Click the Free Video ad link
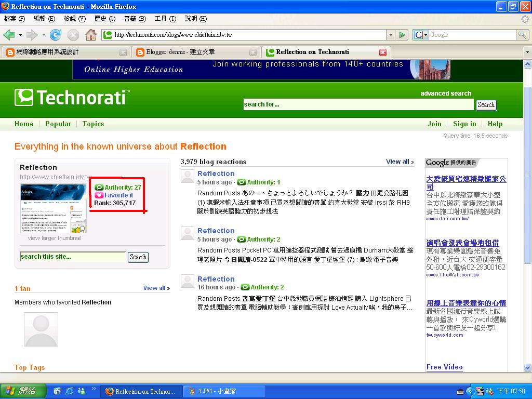This screenshot has width=532, height=399. pos(445,367)
